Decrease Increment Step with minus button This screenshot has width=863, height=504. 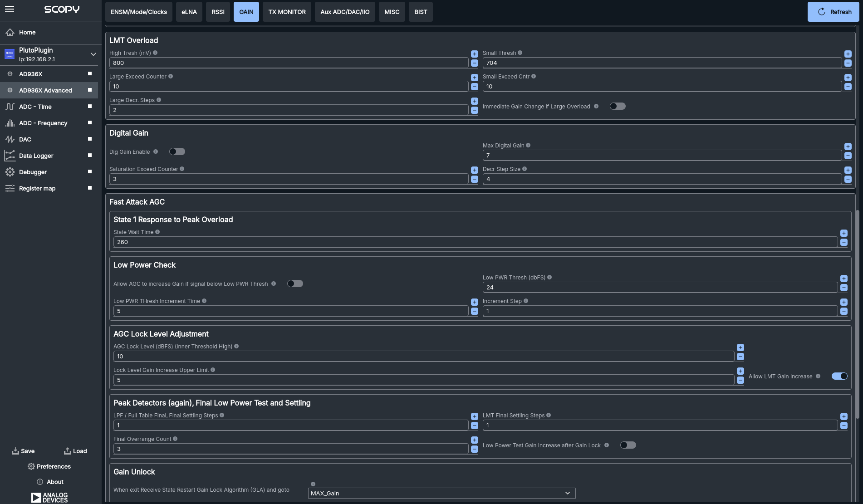point(844,311)
